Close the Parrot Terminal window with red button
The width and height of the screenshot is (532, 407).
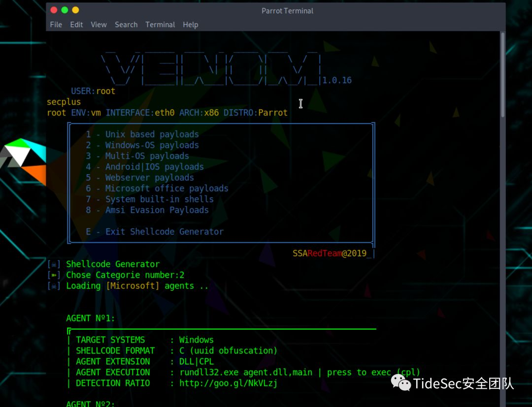54,10
